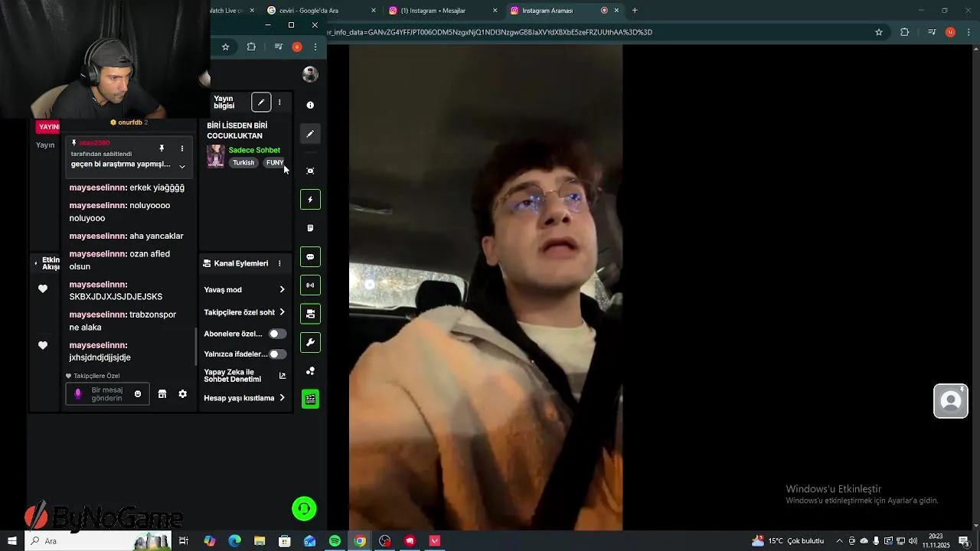Open 'Takipçilere özel sohbet' options
This screenshot has width=980, height=551.
(245, 312)
